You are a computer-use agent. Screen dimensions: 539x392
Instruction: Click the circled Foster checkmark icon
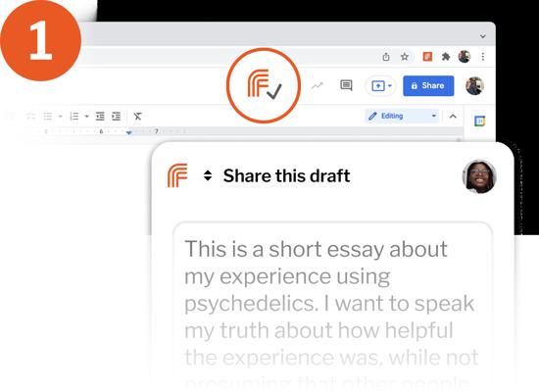264,84
